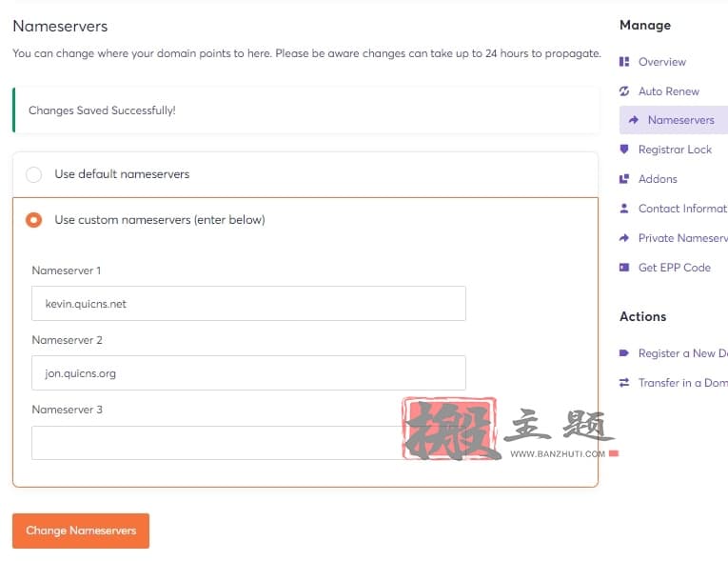The width and height of the screenshot is (728, 561).
Task: Select the Use custom nameservers radio button
Action: (x=33, y=220)
